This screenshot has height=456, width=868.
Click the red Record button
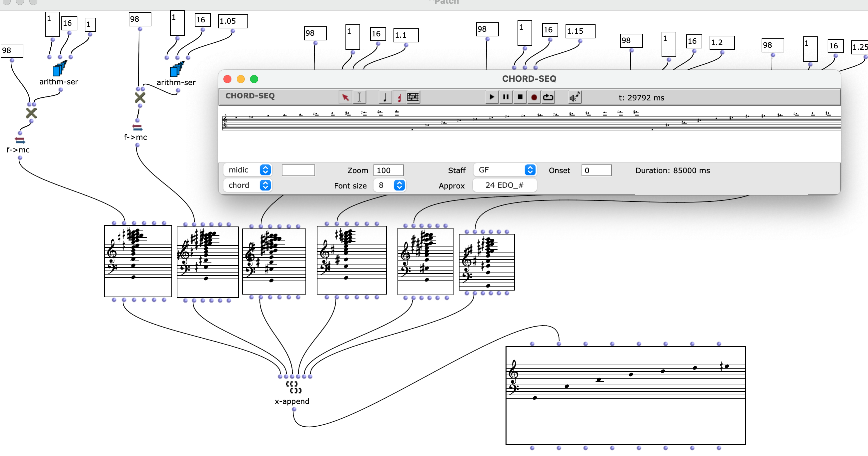coord(534,97)
